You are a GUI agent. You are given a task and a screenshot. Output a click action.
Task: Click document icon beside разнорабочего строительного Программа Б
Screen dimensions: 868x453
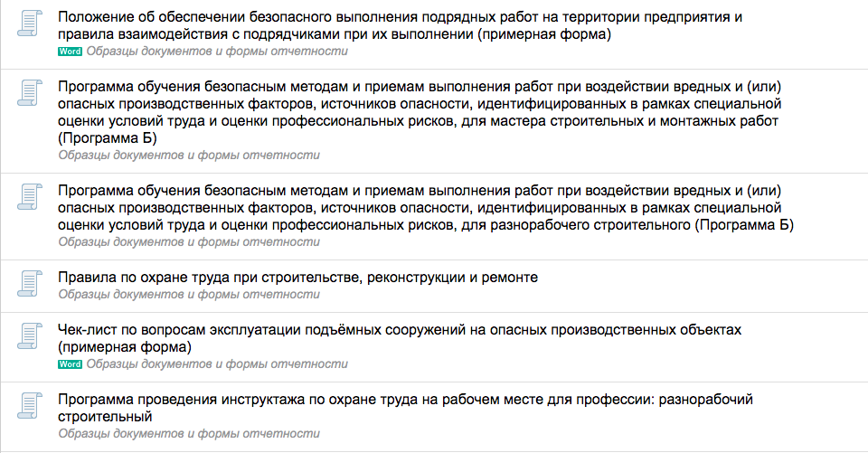[32, 196]
